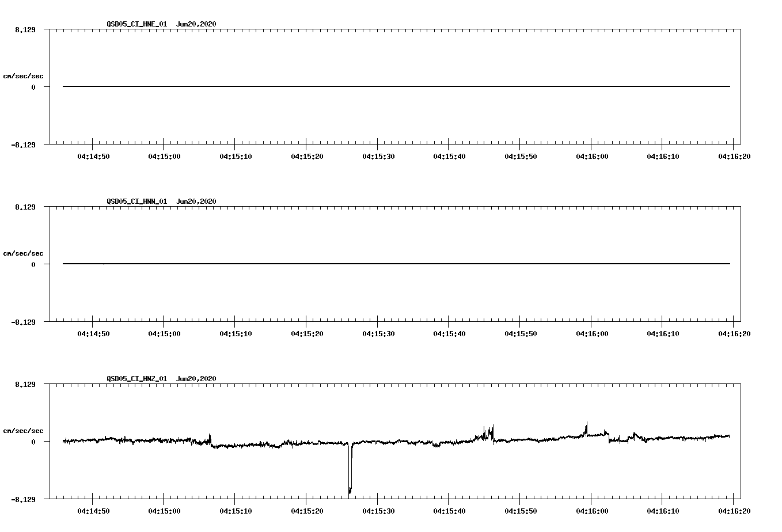Click the 0 axis value on HNE plot

[33, 87]
